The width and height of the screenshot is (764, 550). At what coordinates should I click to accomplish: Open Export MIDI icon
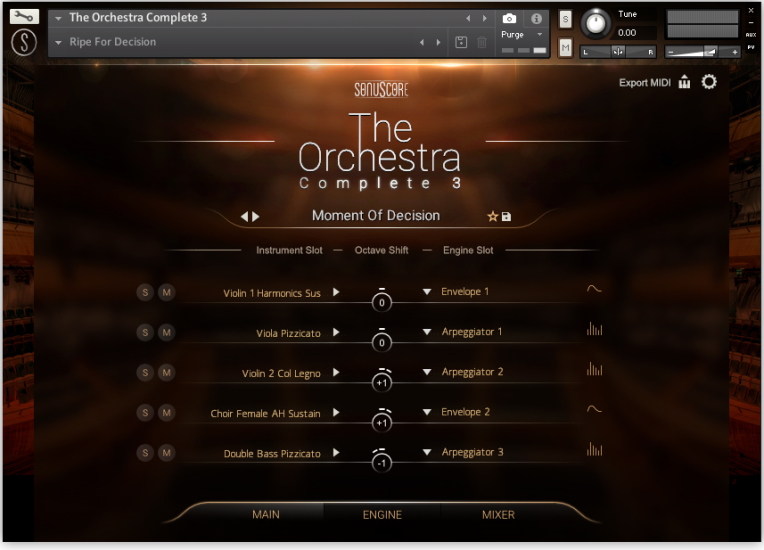click(x=685, y=82)
